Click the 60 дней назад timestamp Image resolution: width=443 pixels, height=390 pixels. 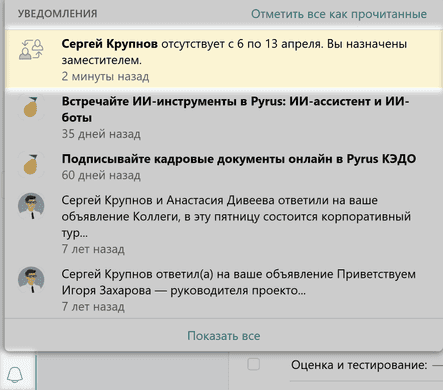(101, 175)
